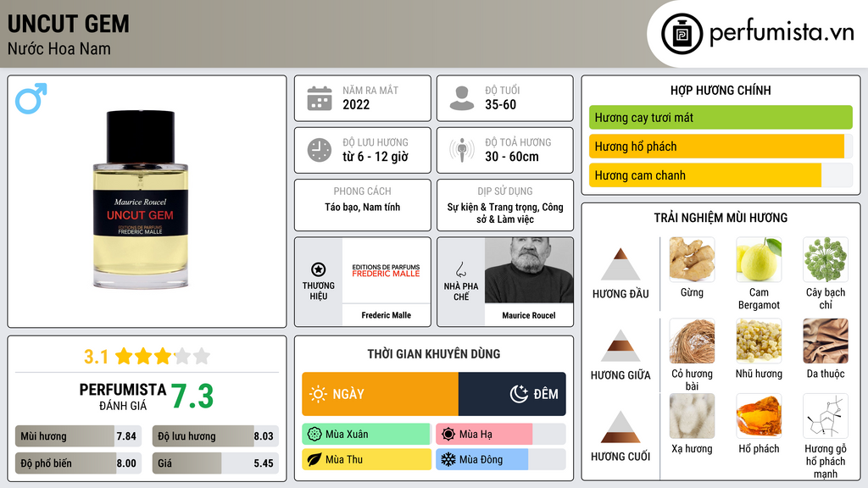The width and height of the screenshot is (868, 488).
Task: Click the 3.1 star rating row
Action: pos(147,357)
